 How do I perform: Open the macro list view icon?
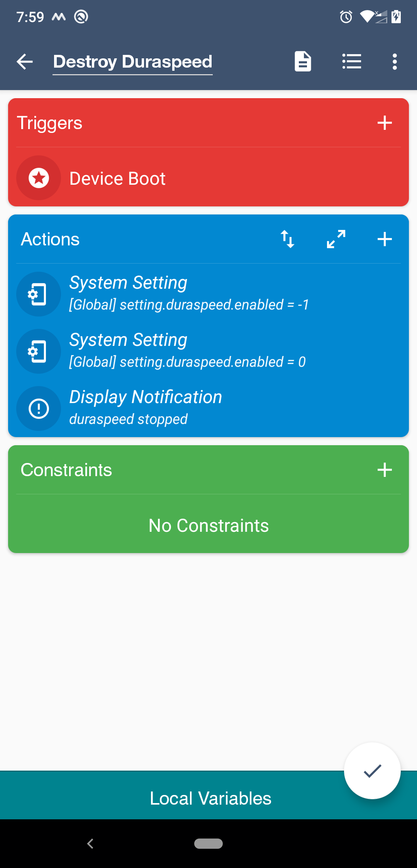352,61
